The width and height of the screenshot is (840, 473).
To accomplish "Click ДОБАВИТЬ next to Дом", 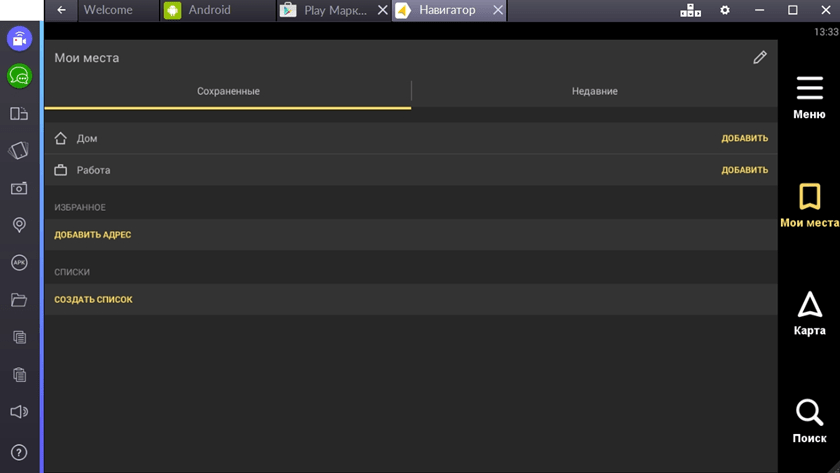I will [744, 139].
